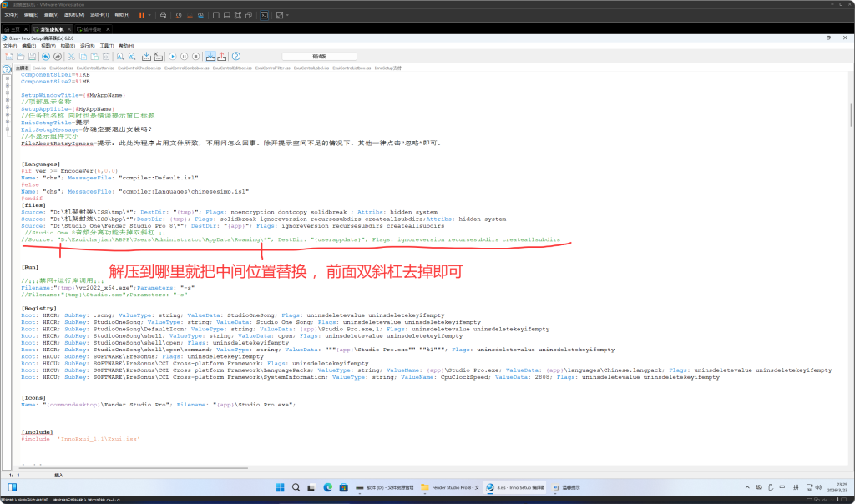Viewport: 855px width, 504px height.
Task: Click the [Registry] section header line
Action: [38, 309]
